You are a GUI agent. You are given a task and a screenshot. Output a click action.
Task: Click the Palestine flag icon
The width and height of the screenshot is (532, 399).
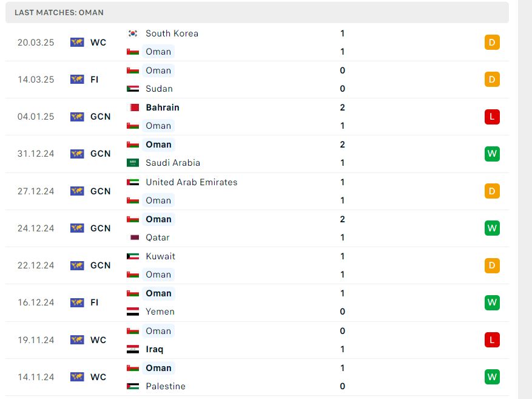click(x=133, y=386)
